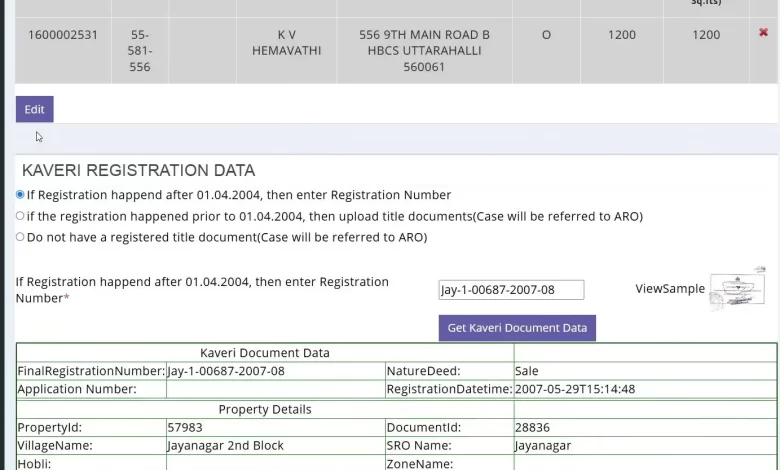
Task: Open the ViewSample document thumbnail
Action: click(x=737, y=289)
